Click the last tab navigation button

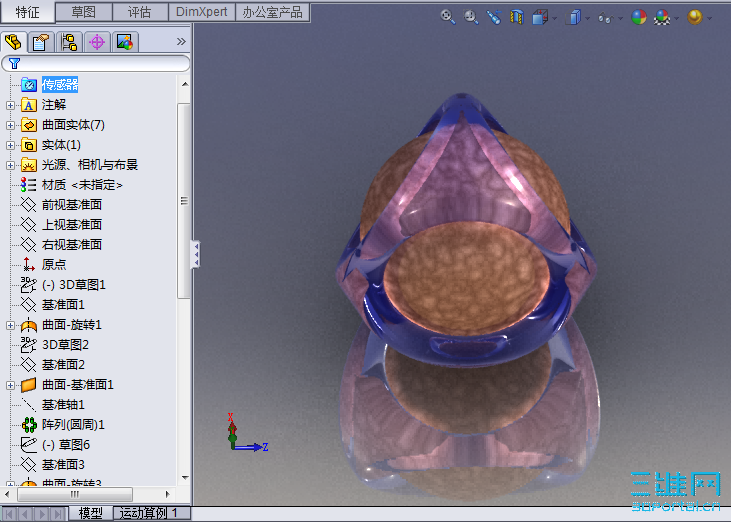point(58,514)
